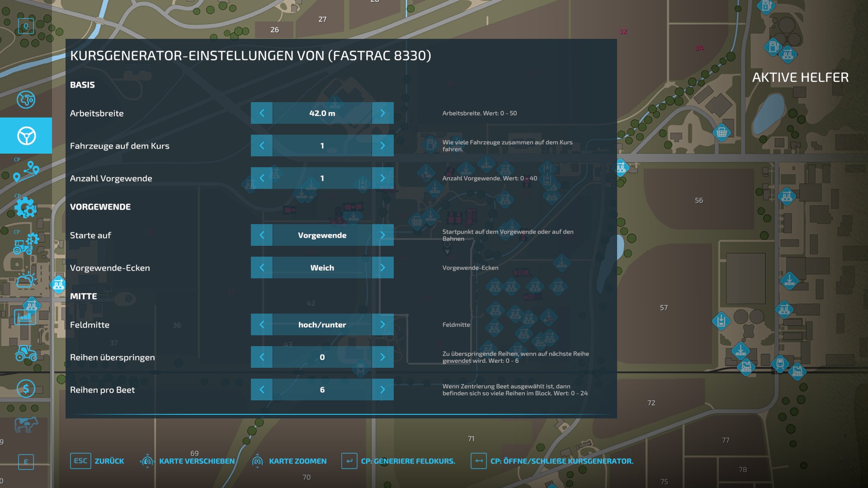Open the finances dollar icon
This screenshot has height=488, width=868.
[x=26, y=389]
